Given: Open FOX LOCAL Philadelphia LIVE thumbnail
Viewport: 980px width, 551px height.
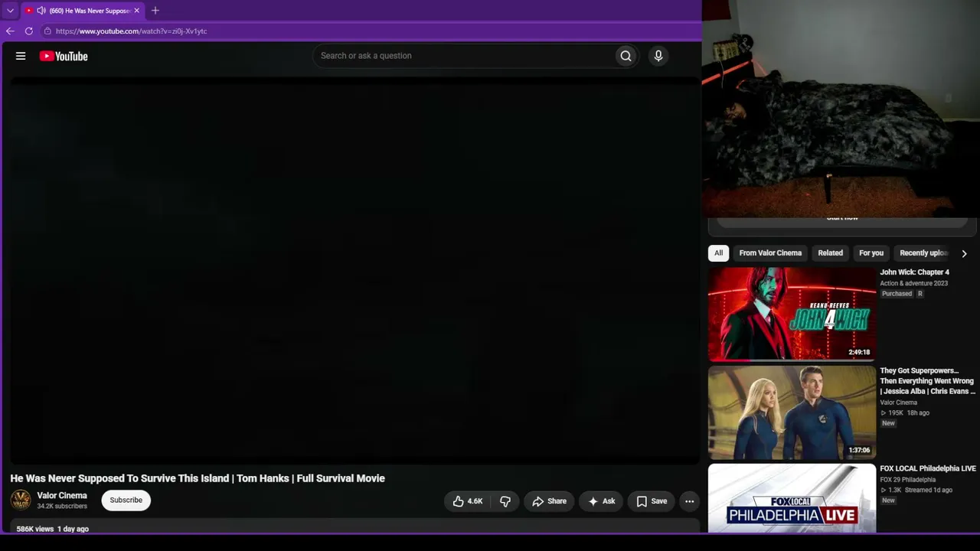Looking at the screenshot, I should [792, 498].
